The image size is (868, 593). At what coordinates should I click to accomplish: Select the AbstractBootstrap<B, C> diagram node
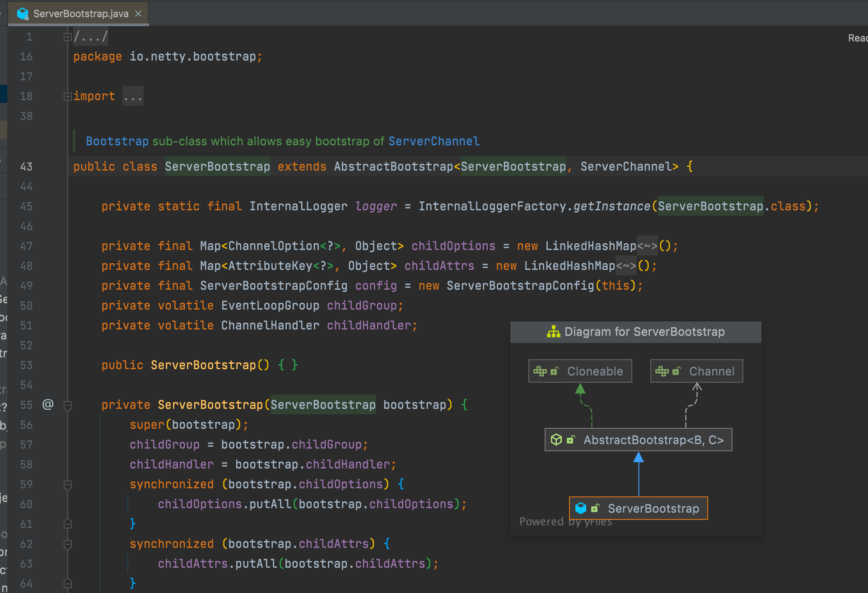(x=638, y=440)
